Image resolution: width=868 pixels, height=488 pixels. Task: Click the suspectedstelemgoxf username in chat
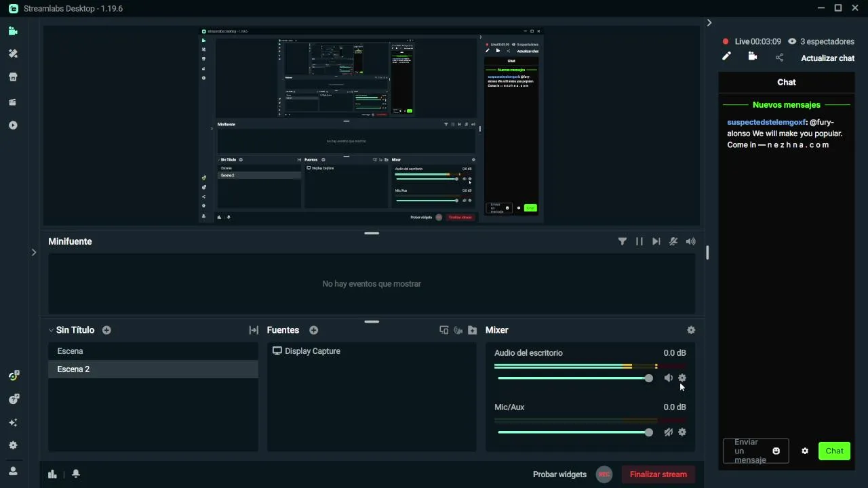coord(766,123)
